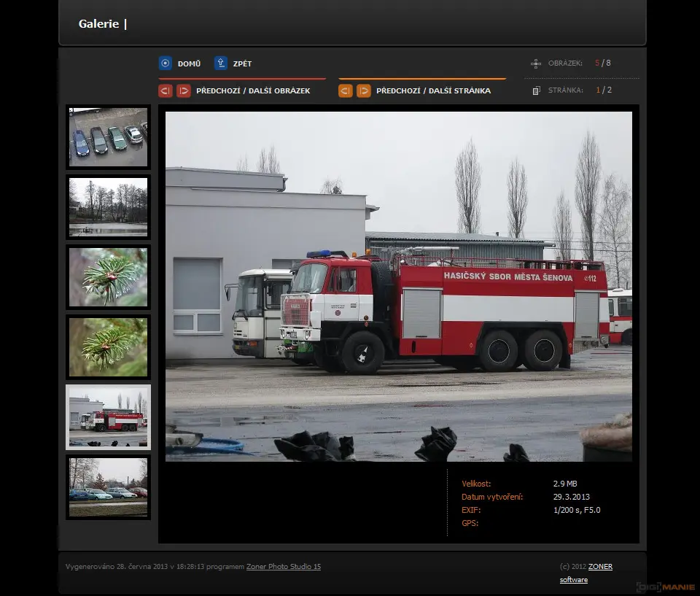Select the bare trees by pond thumbnail
Viewport: 700px width, 596px height.
click(x=108, y=207)
